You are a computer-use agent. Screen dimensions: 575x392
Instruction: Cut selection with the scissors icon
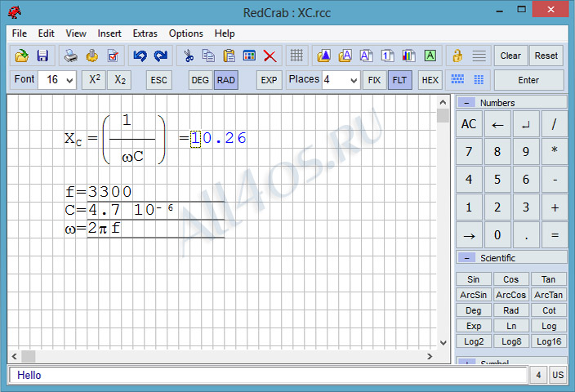[x=188, y=56]
